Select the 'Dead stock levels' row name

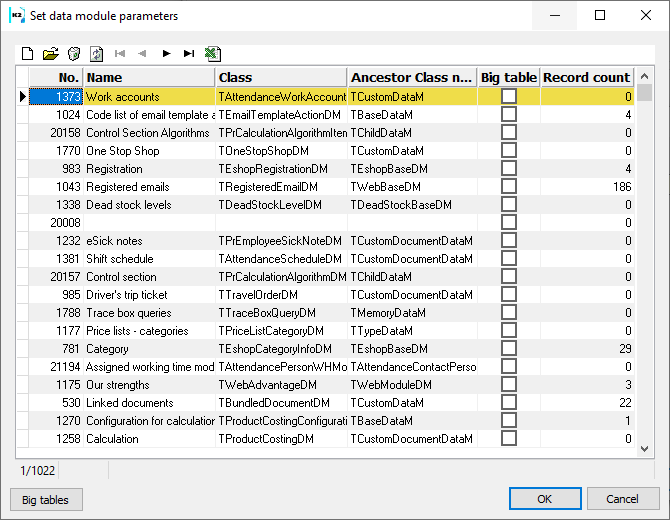(149, 204)
